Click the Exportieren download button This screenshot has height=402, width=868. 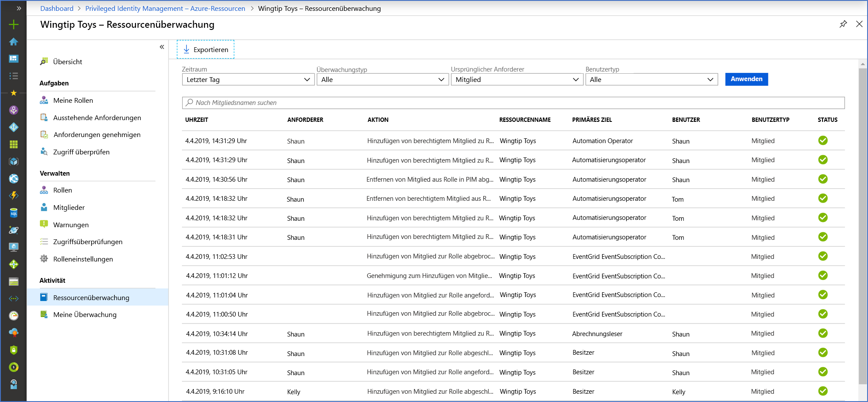[205, 49]
